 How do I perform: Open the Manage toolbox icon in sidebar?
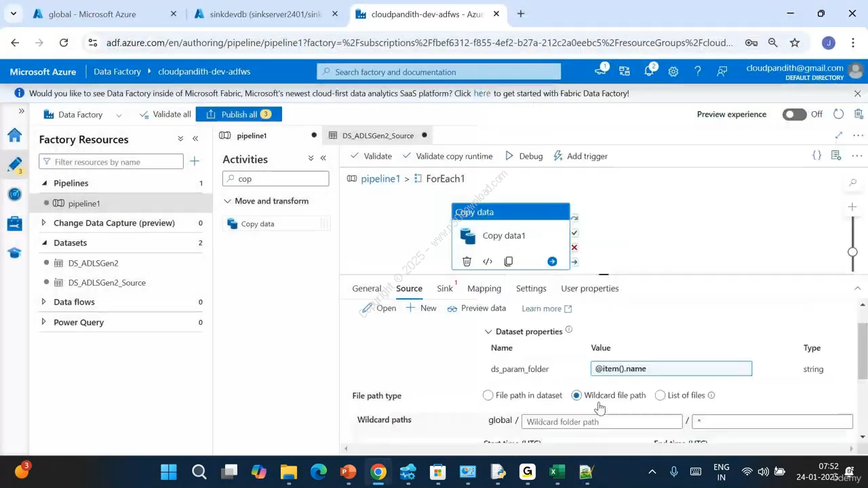14,224
